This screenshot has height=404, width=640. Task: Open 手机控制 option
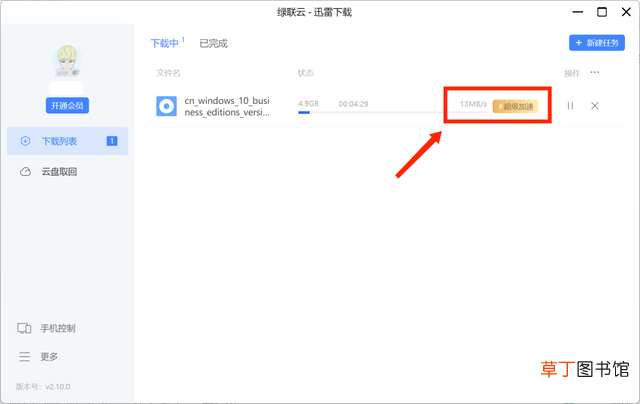(58, 328)
